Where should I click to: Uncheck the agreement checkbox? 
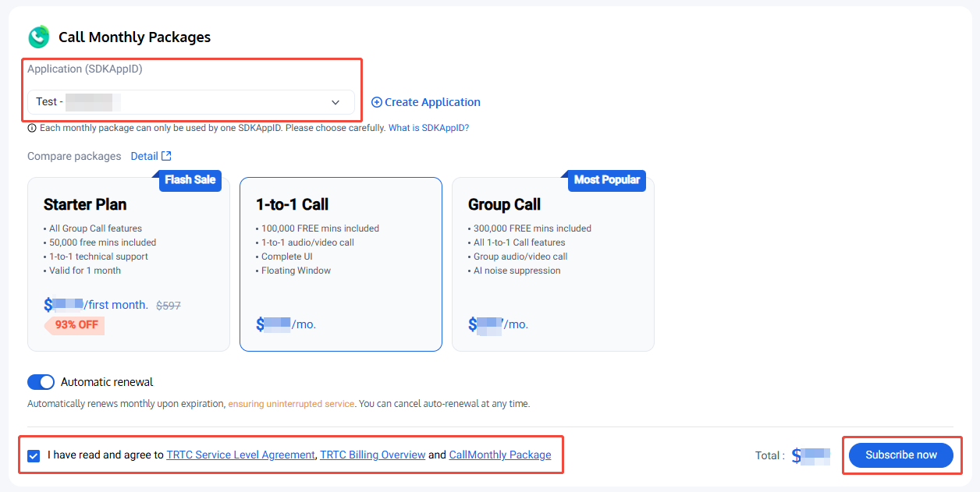34,455
